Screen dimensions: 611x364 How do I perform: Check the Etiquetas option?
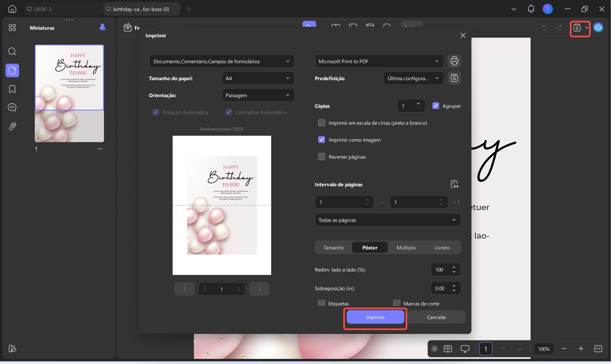pos(321,303)
